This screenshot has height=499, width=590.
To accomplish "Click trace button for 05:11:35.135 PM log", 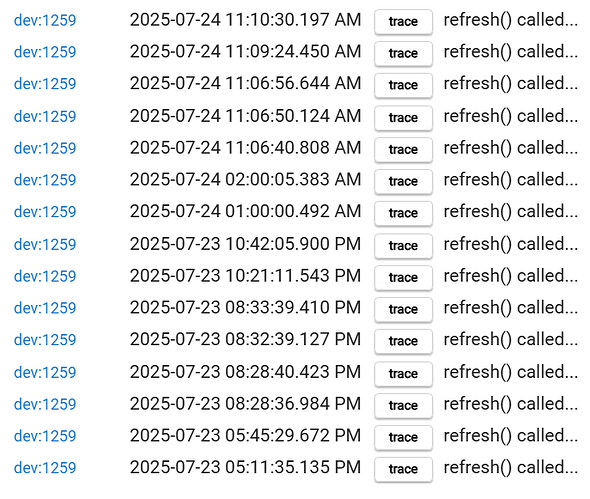I will tap(403, 469).
